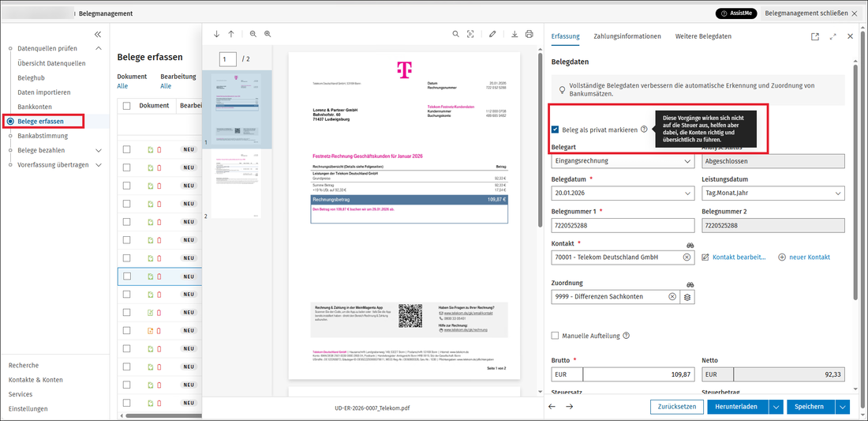The image size is (868, 421).
Task: Click neuer Kontakt link
Action: [x=804, y=257]
